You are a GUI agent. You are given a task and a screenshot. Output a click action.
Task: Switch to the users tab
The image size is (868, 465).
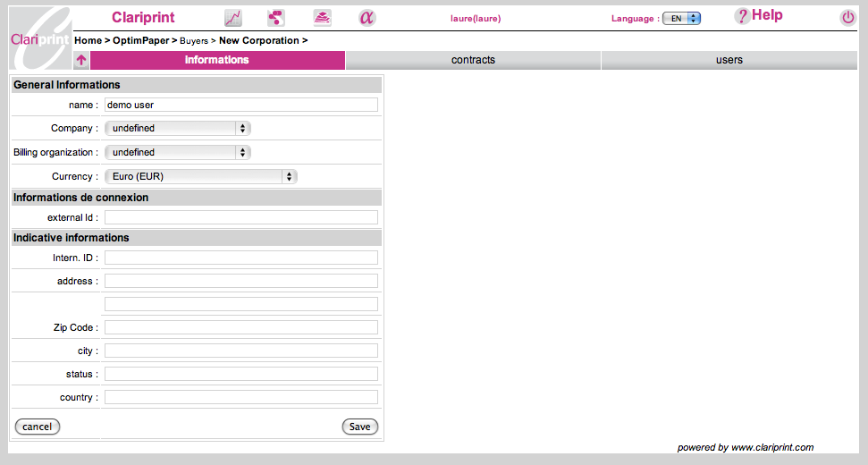tap(729, 61)
